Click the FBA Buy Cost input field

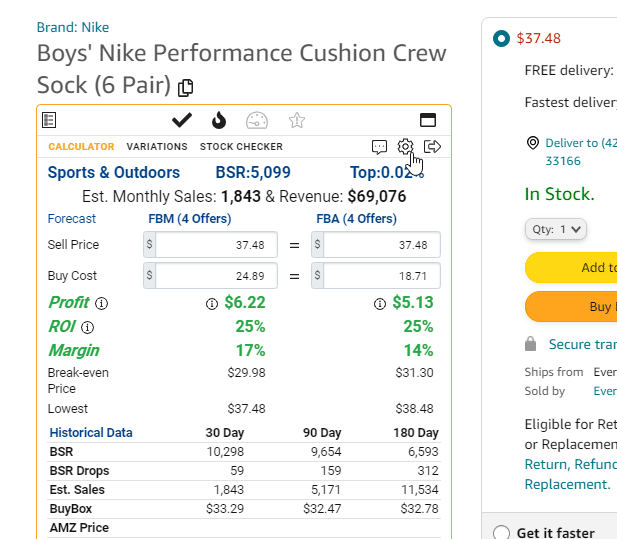[382, 275]
